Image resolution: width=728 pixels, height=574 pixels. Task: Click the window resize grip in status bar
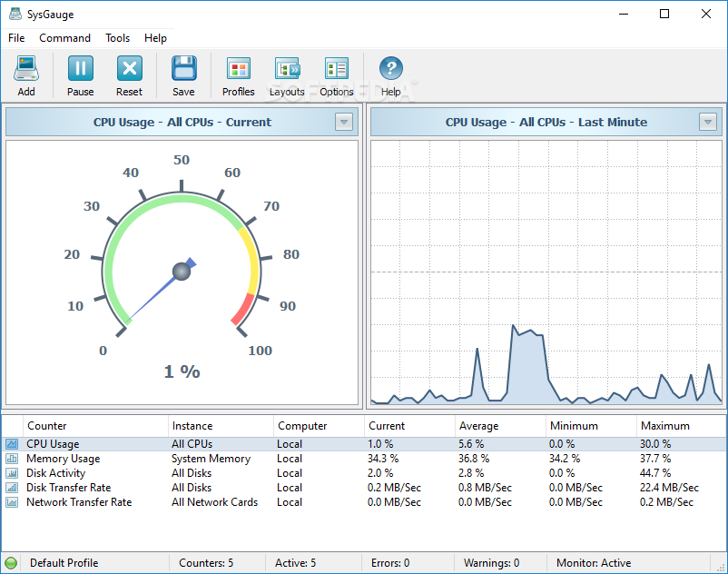(721, 567)
